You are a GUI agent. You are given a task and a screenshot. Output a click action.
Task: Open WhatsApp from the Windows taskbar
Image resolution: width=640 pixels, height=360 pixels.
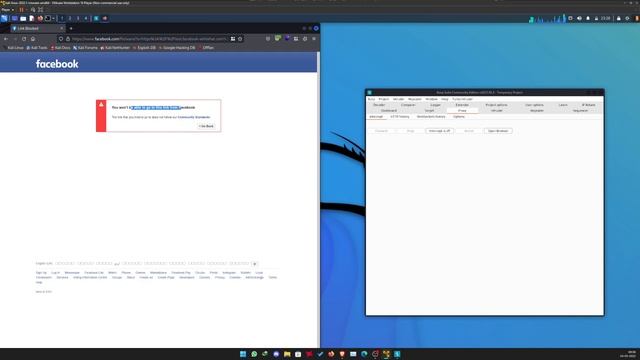pos(254,354)
